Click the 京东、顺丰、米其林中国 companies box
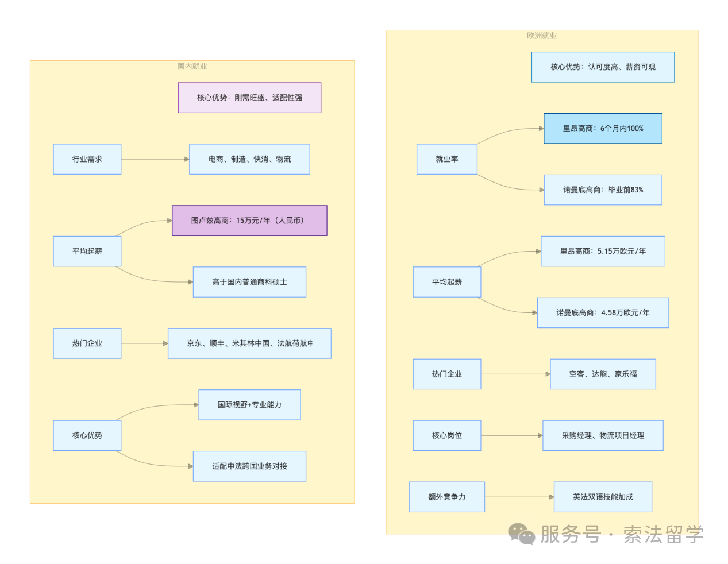728x564 pixels. click(249, 343)
